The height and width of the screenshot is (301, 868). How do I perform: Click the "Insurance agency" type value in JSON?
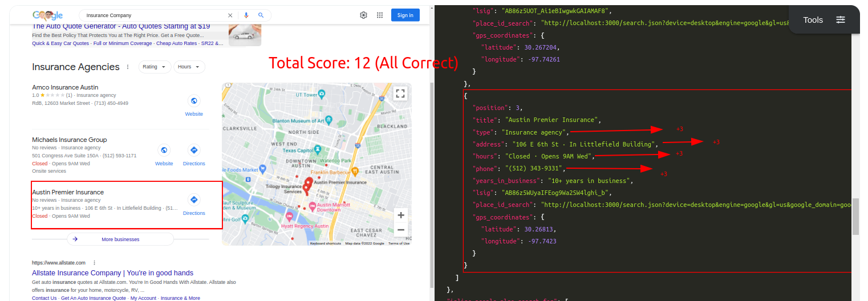click(535, 132)
